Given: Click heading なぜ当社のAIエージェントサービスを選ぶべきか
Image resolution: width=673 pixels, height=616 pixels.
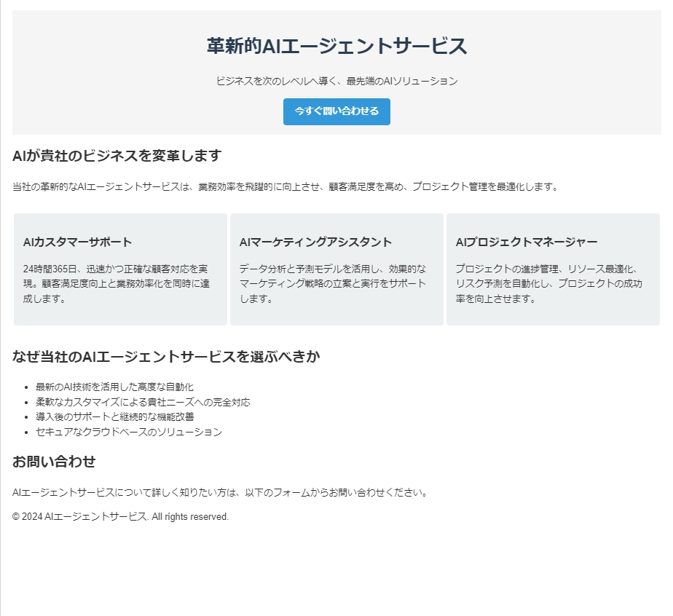Looking at the screenshot, I should (166, 356).
